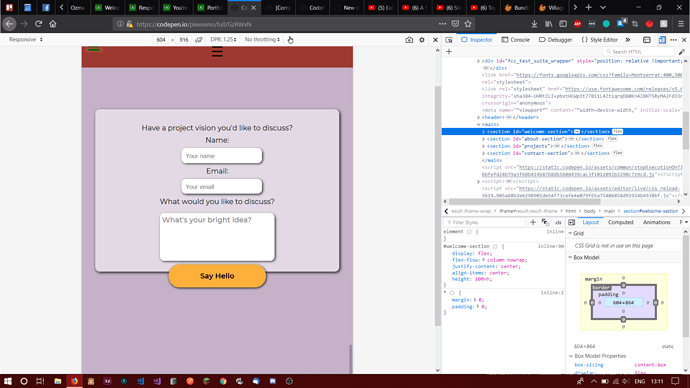Open the Firefox hamburger menu

point(681,24)
